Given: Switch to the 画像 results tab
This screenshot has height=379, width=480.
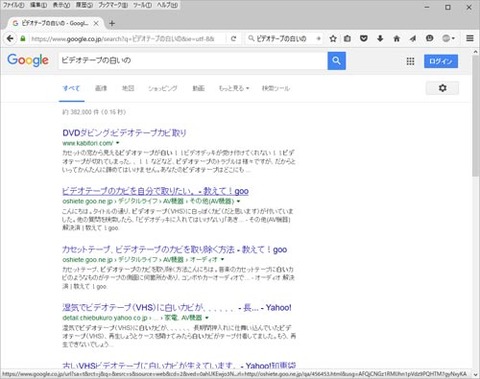Looking at the screenshot, I should [101, 88].
